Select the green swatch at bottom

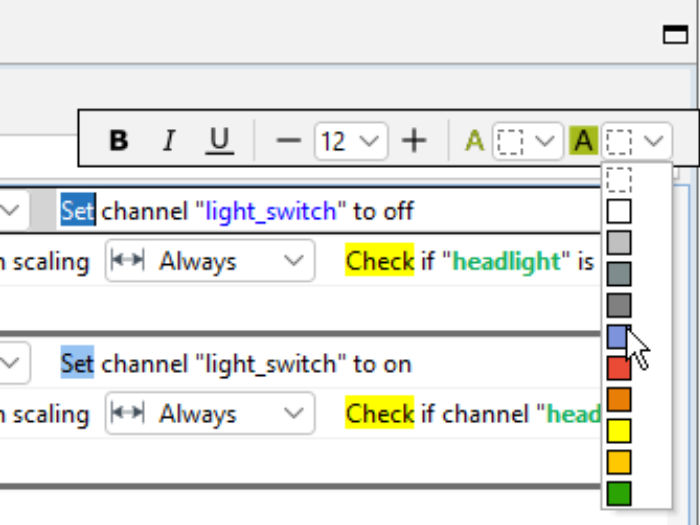coord(619,493)
